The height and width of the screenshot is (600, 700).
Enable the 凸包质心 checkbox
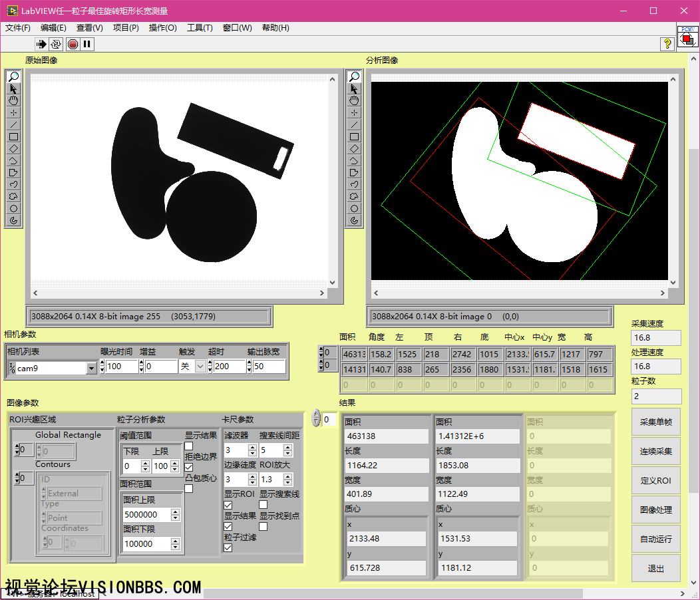click(x=189, y=489)
